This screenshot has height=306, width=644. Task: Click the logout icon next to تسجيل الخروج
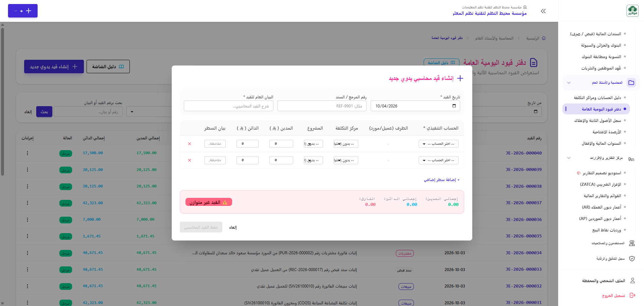click(x=633, y=295)
